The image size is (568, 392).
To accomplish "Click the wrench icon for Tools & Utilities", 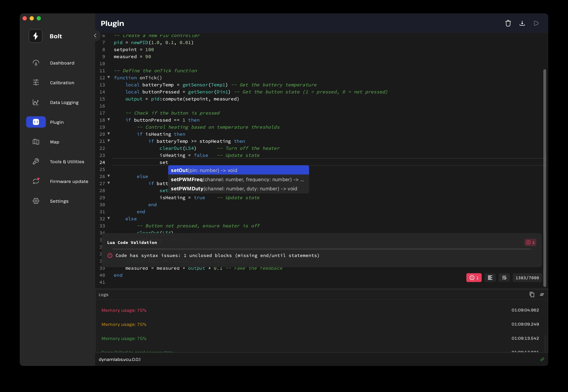I will [x=36, y=161].
